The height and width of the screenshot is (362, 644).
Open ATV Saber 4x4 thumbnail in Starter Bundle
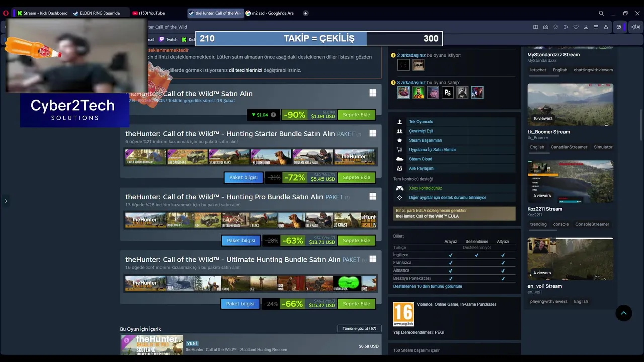(x=187, y=157)
